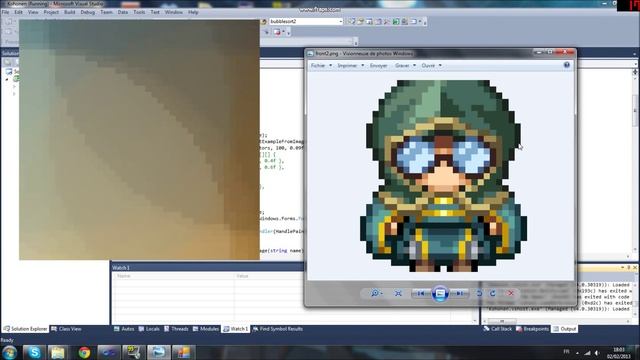
Task: Switch to the Breakpoints tab
Action: click(x=532, y=329)
